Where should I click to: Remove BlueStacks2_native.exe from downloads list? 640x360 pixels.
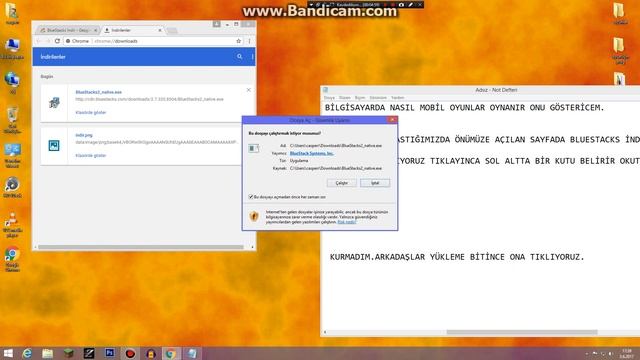(x=249, y=90)
